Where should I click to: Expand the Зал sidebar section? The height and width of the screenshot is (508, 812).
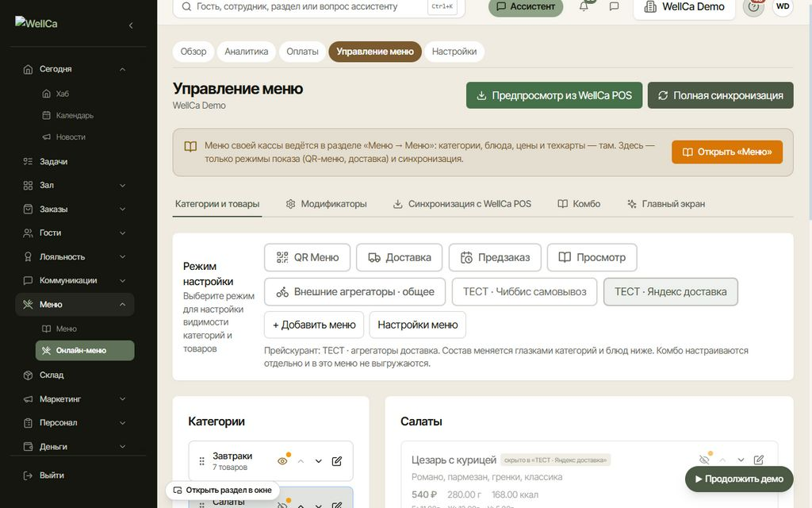pos(122,186)
